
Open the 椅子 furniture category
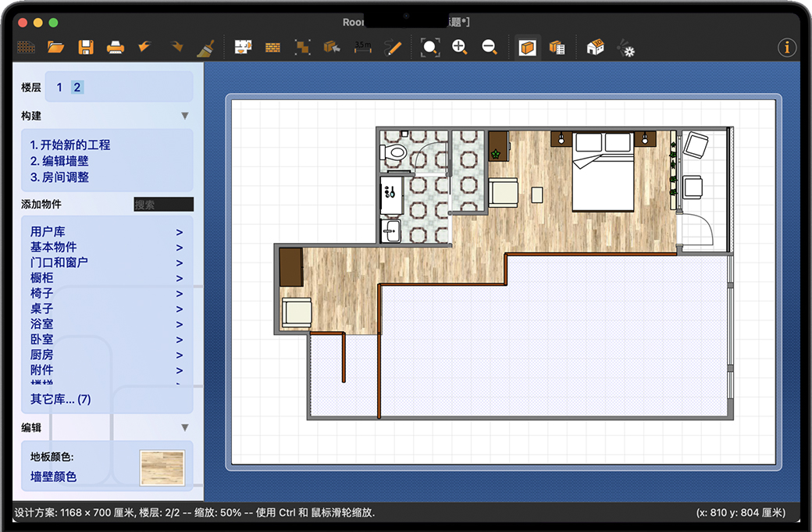pos(42,294)
